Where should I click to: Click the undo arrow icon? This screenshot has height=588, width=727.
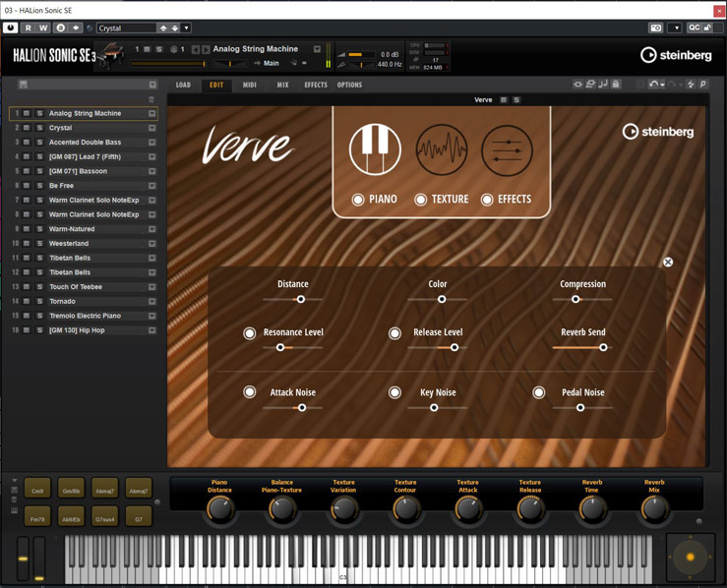coord(653,85)
